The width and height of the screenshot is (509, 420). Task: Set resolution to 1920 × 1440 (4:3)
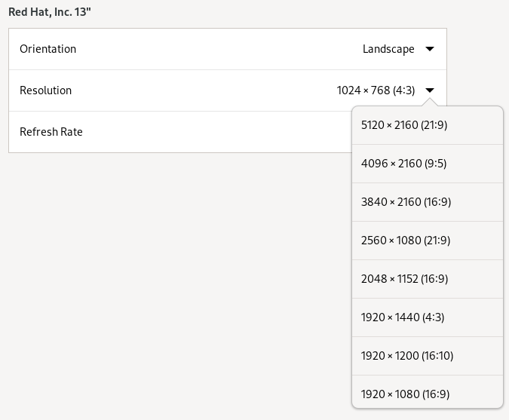pos(428,317)
